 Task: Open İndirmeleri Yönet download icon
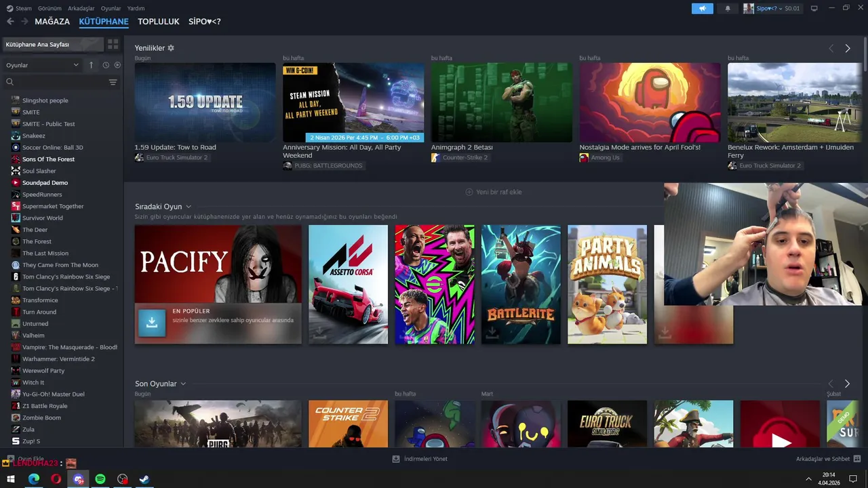(x=396, y=459)
